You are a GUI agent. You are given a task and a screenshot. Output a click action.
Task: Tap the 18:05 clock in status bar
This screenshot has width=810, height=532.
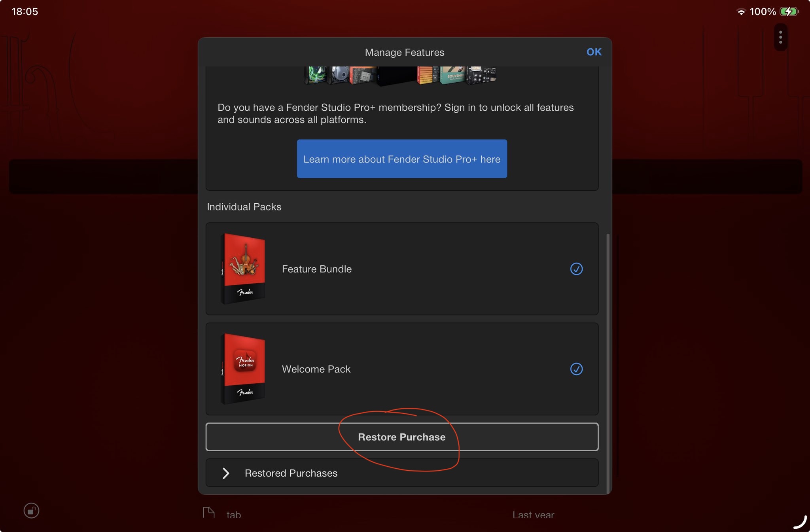coord(25,11)
